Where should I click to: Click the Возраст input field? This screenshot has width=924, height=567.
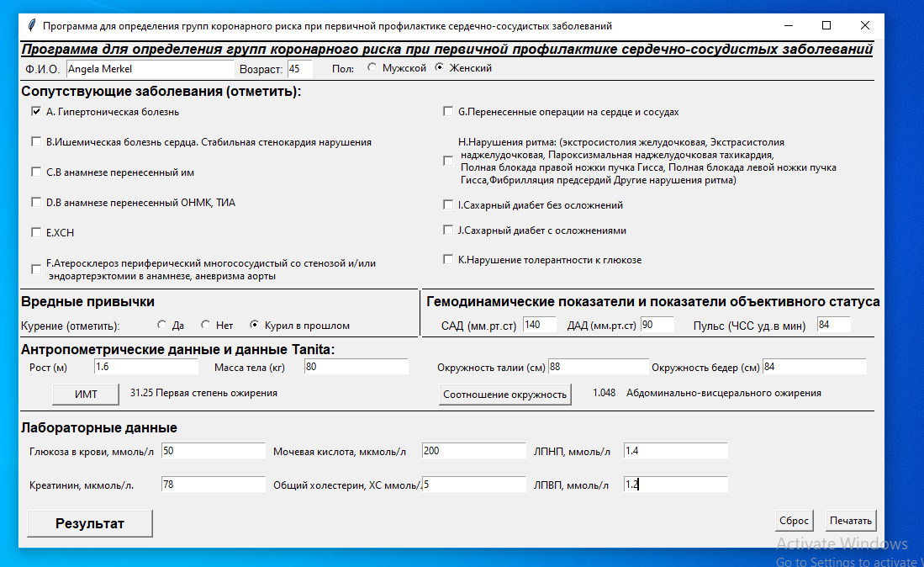pyautogui.click(x=298, y=69)
